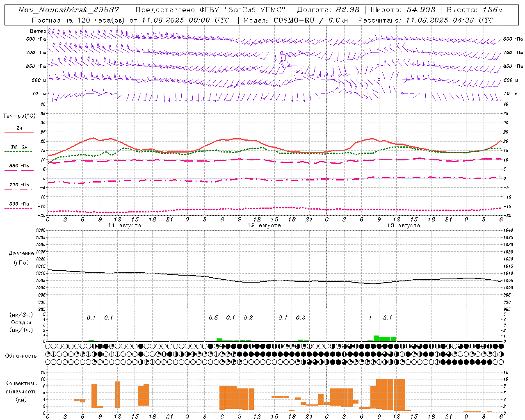
Task: Select the provider text ФГБУ "ЗапСиб УГМС"
Action: (242, 10)
